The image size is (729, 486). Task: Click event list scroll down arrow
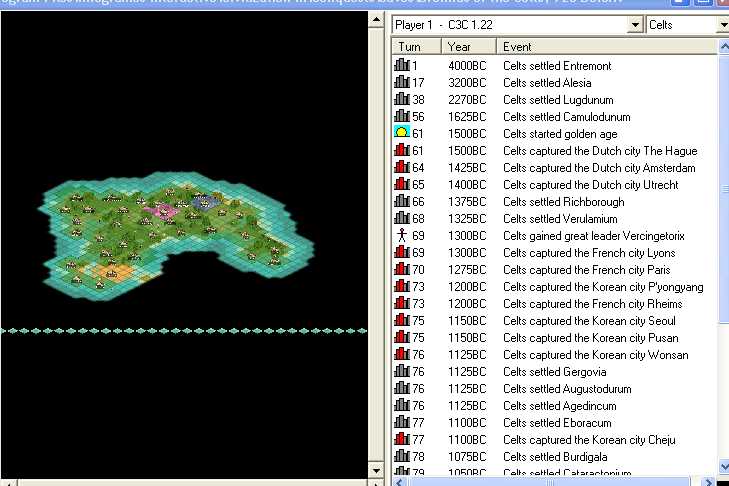point(724,466)
